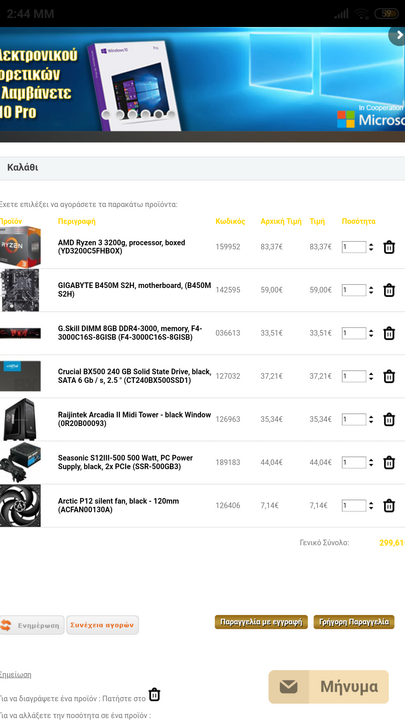The image size is (405, 720).
Task: Tap the battery indicator in status bar
Action: tap(387, 14)
